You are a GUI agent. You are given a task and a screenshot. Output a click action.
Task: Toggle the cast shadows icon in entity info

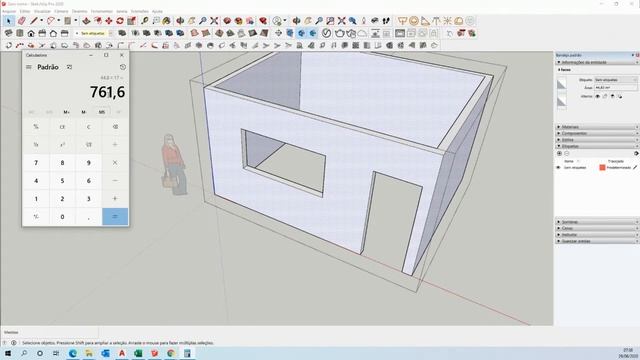[620, 96]
